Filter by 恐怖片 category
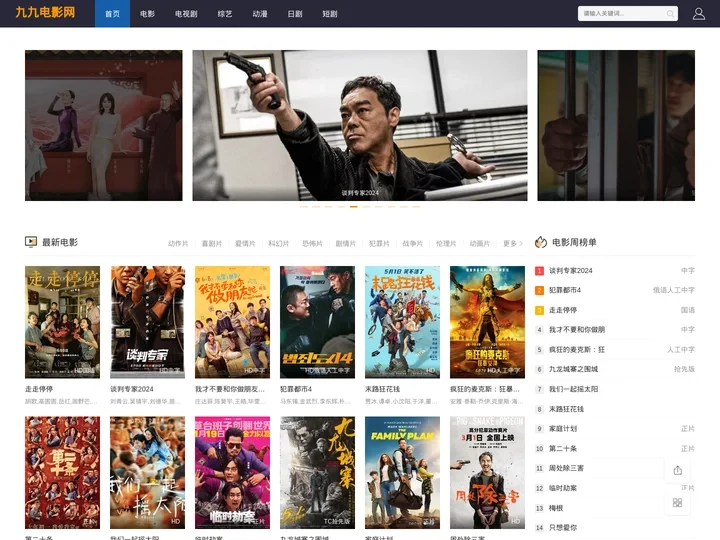Viewport: 720px width, 540px height. coord(312,243)
